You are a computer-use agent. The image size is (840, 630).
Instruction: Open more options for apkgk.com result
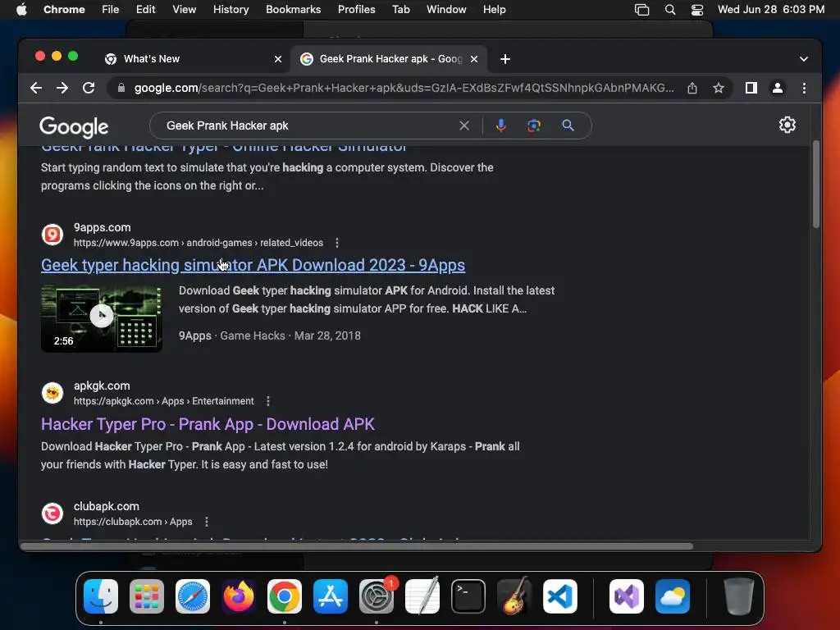pos(268,400)
